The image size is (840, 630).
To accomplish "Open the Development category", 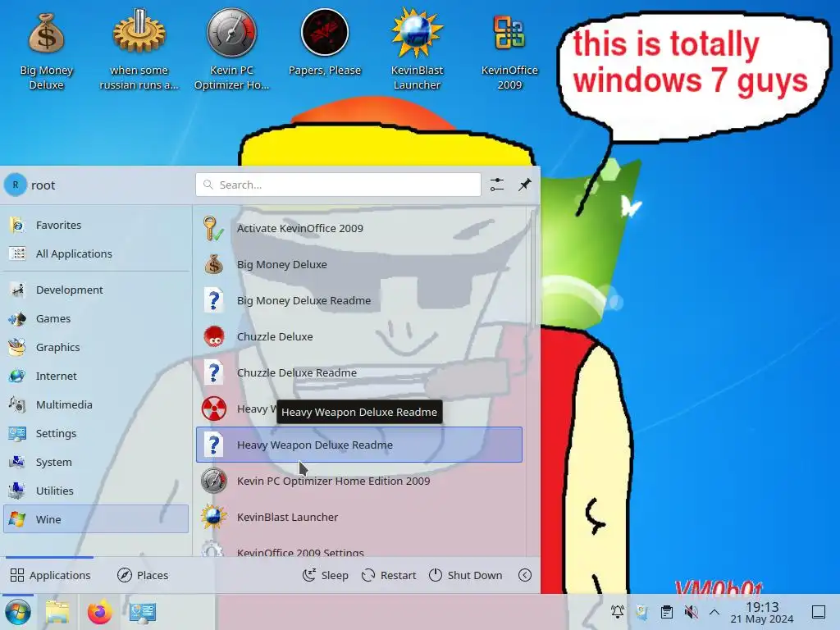I will coord(96,290).
